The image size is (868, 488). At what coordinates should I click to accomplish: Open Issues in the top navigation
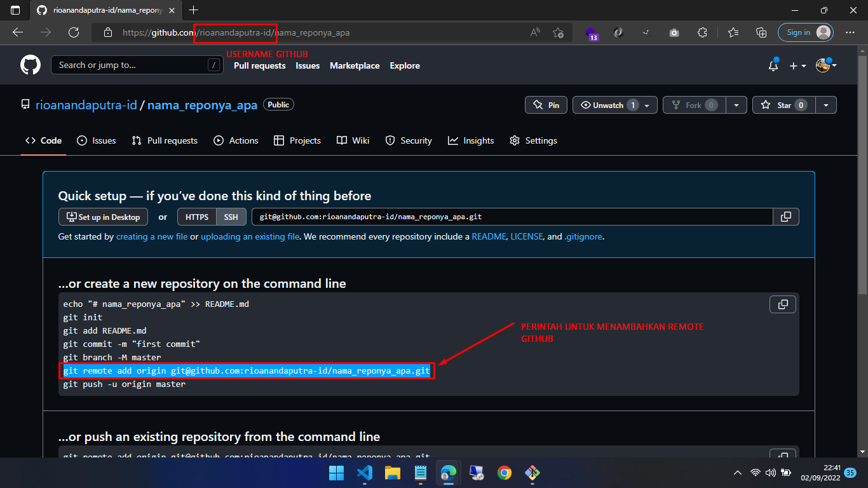click(x=308, y=65)
